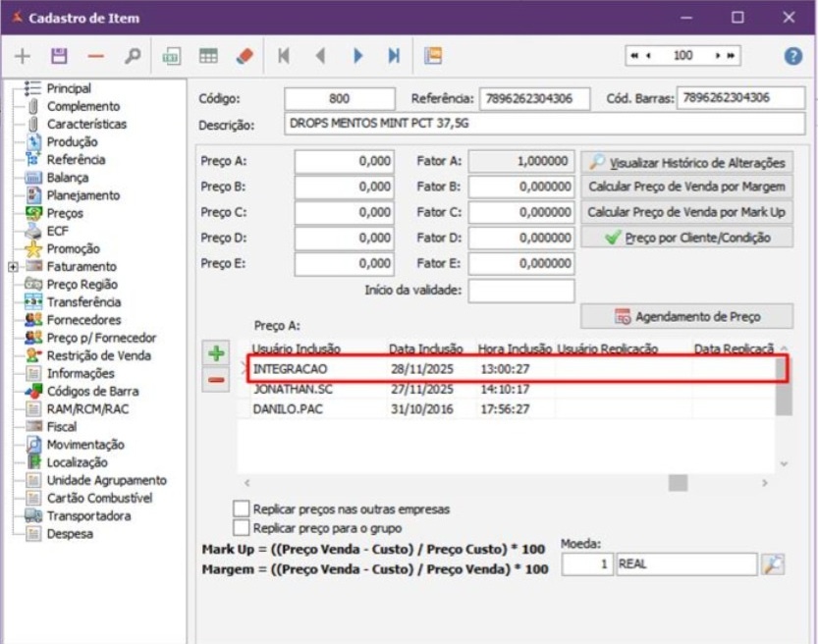Click the table's down scroll arrow

click(784, 463)
